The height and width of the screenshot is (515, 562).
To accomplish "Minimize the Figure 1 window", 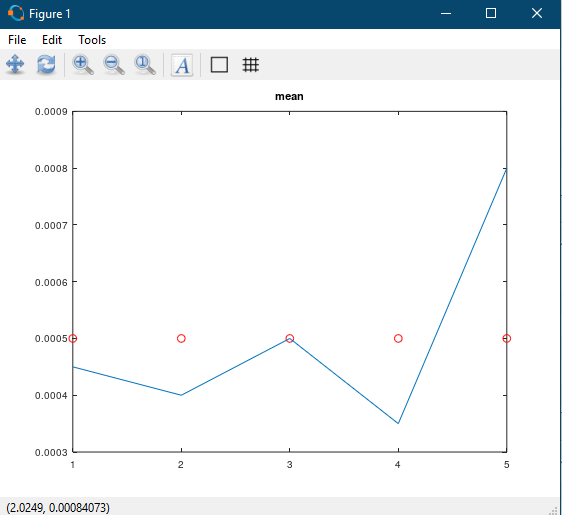I will (x=446, y=13).
